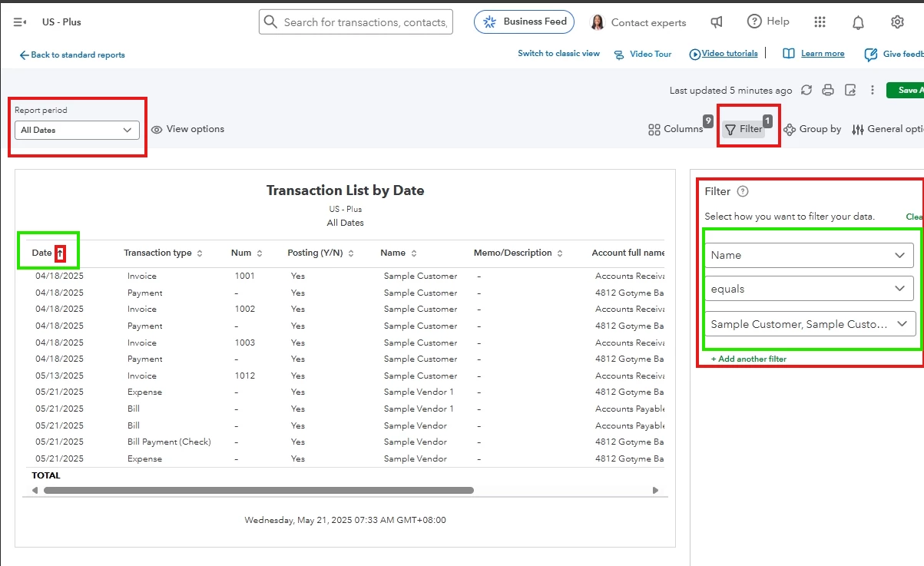Click the report horizontal scrollbar
Image resolution: width=924 pixels, height=566 pixels.
pyautogui.click(x=259, y=490)
